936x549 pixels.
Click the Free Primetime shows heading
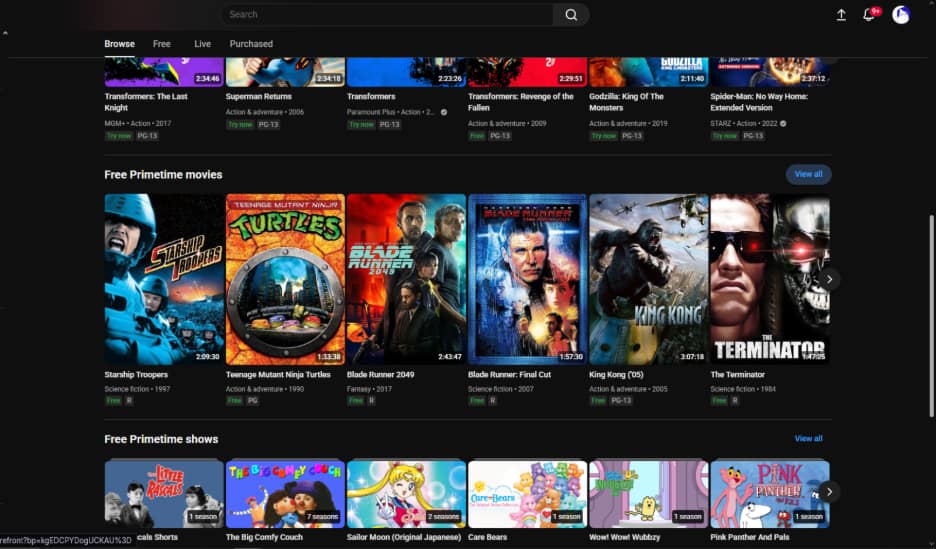161,439
